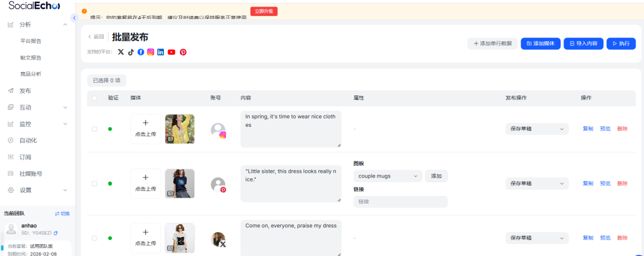Screen dimensions: 644x256
Task: Click the X account avatar in third row
Action: tap(218, 239)
